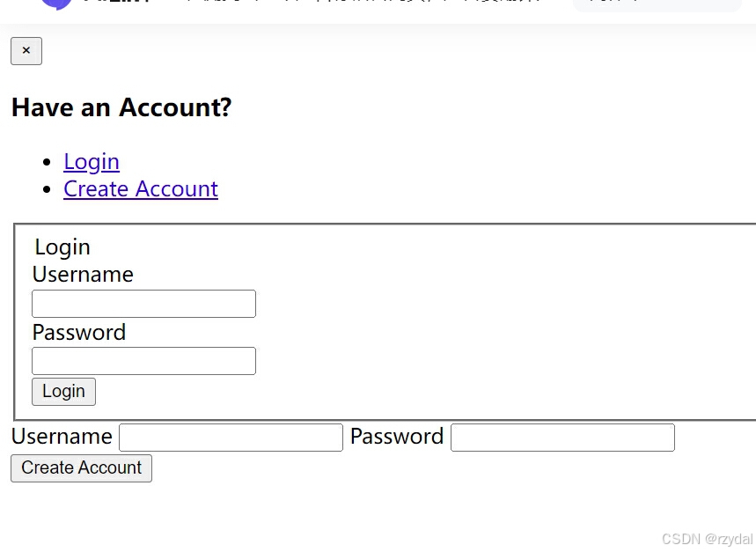Focus the Username field inside Login box
This screenshot has height=552, width=756.
[143, 304]
